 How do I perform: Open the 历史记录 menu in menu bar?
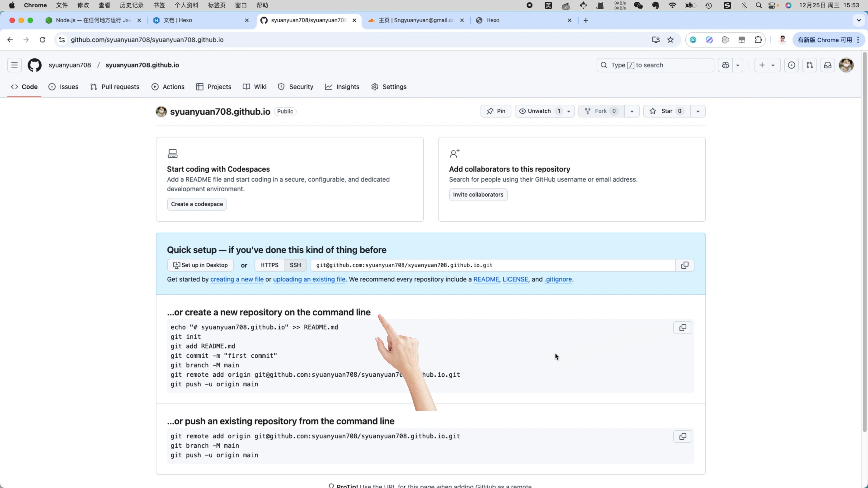pyautogui.click(x=131, y=5)
